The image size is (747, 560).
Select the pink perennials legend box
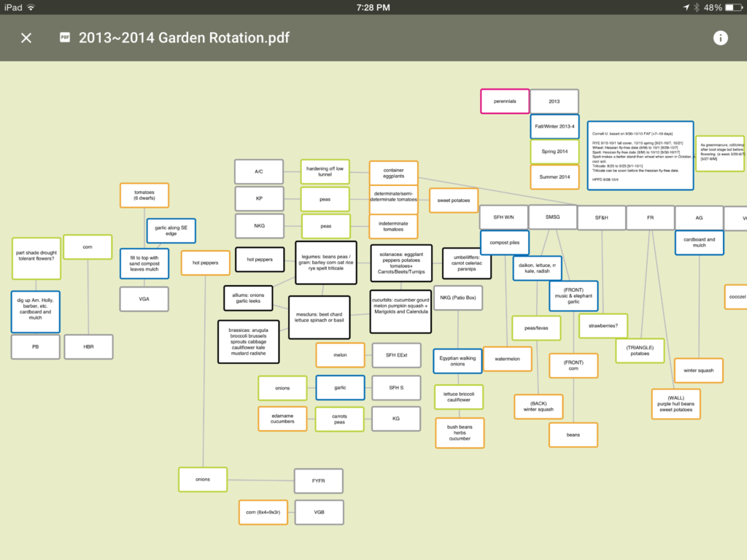pyautogui.click(x=505, y=101)
